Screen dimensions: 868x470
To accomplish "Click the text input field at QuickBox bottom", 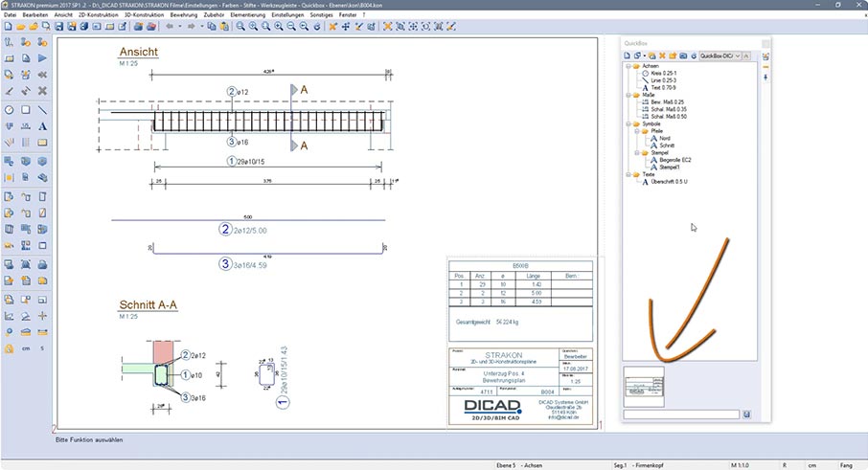I will point(681,414).
